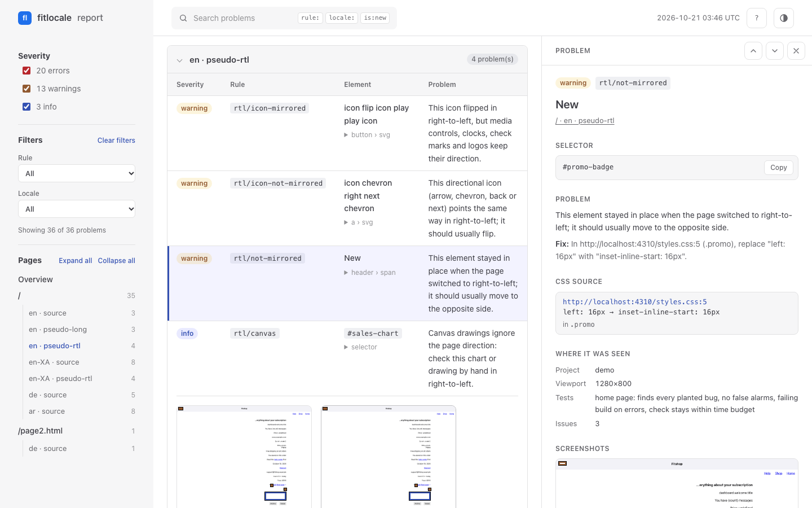Open the styles.css:5 source link
This screenshot has height=508, width=812.
point(635,302)
